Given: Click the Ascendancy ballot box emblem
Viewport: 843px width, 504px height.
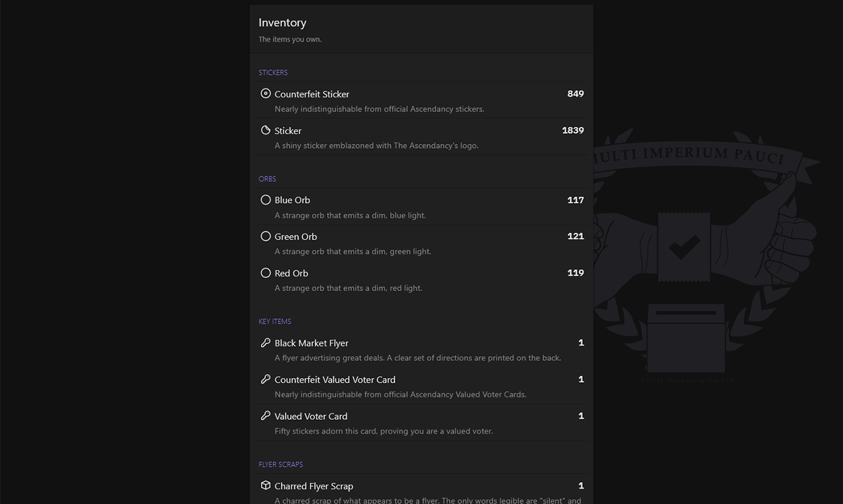Looking at the screenshot, I should point(686,338).
